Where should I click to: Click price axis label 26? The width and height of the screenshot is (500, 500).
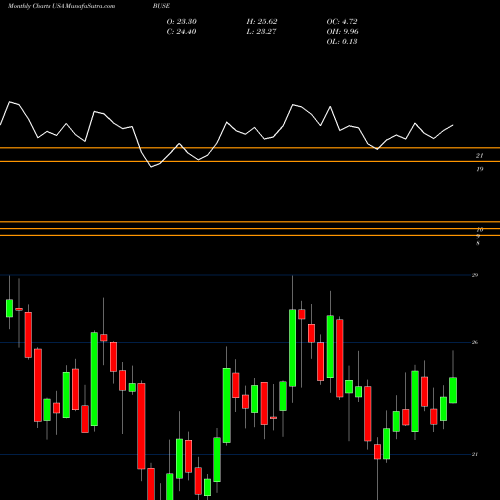[x=475, y=342]
